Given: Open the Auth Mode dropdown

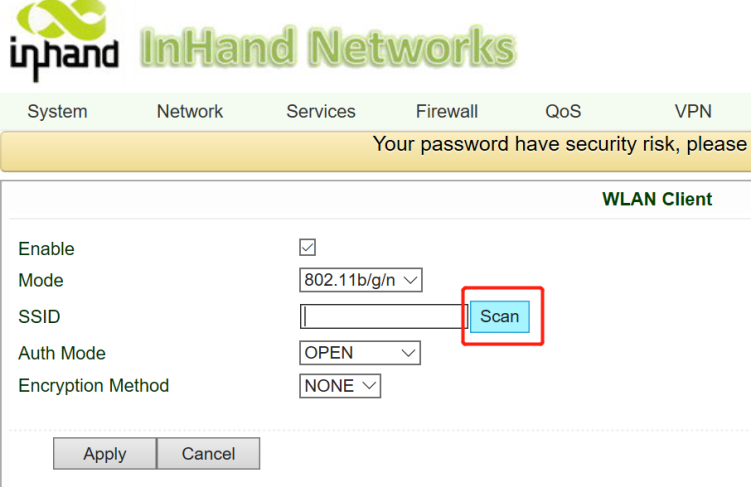Looking at the screenshot, I should point(360,353).
